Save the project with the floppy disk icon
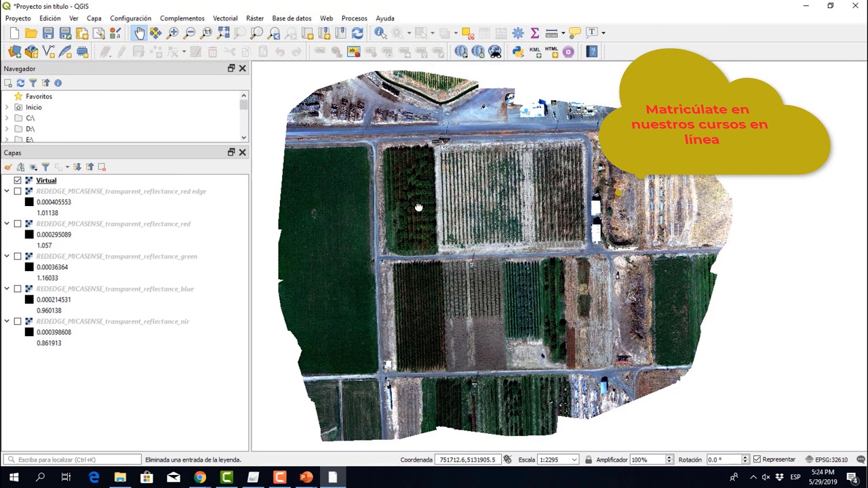The height and width of the screenshot is (488, 868). pos(48,33)
